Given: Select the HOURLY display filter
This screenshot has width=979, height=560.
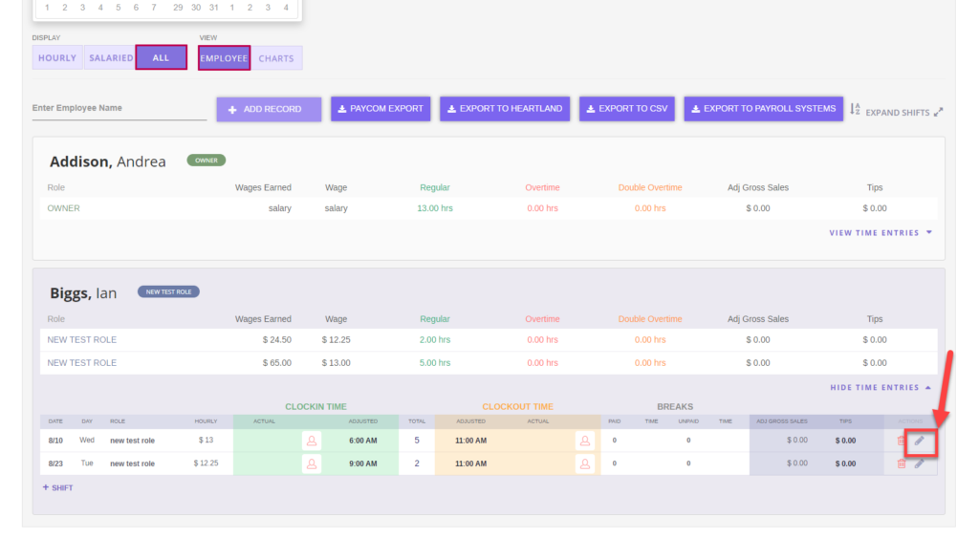Looking at the screenshot, I should [56, 57].
